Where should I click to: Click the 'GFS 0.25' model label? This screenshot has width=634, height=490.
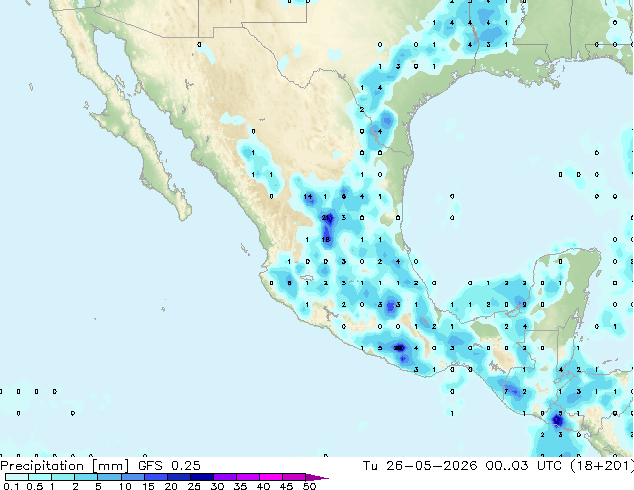tap(169, 465)
